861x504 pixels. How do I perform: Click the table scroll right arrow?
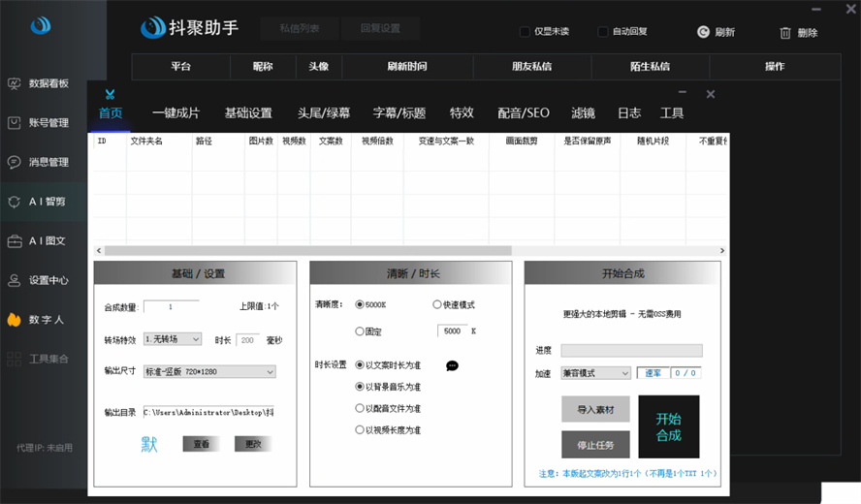(x=722, y=250)
